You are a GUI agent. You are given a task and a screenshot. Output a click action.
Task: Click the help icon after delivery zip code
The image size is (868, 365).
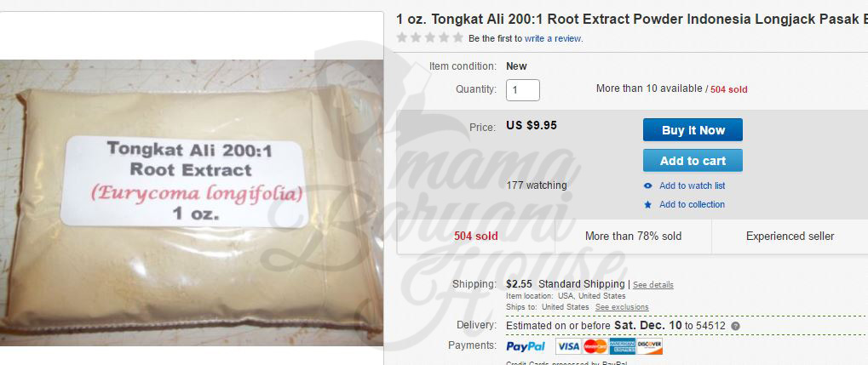735,326
